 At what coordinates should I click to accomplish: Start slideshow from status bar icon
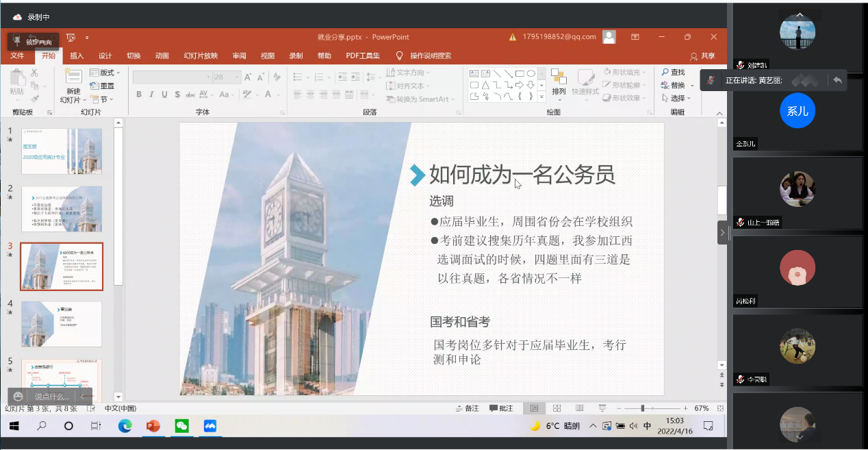click(x=602, y=408)
